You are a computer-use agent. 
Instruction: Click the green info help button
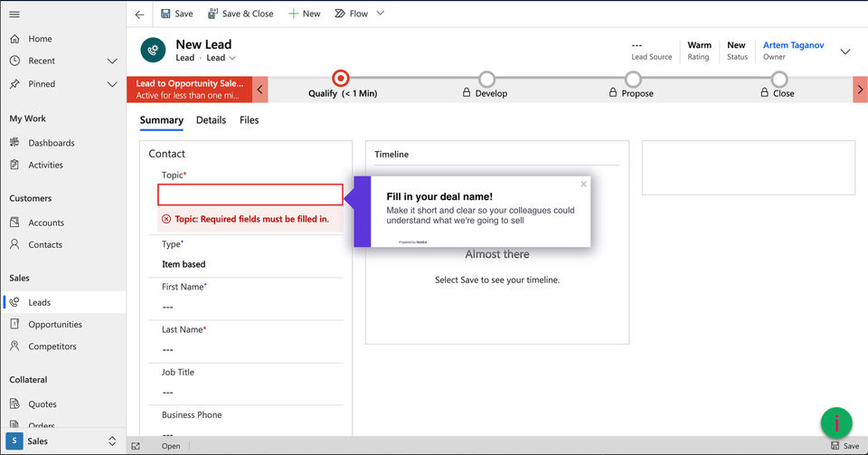tap(835, 423)
